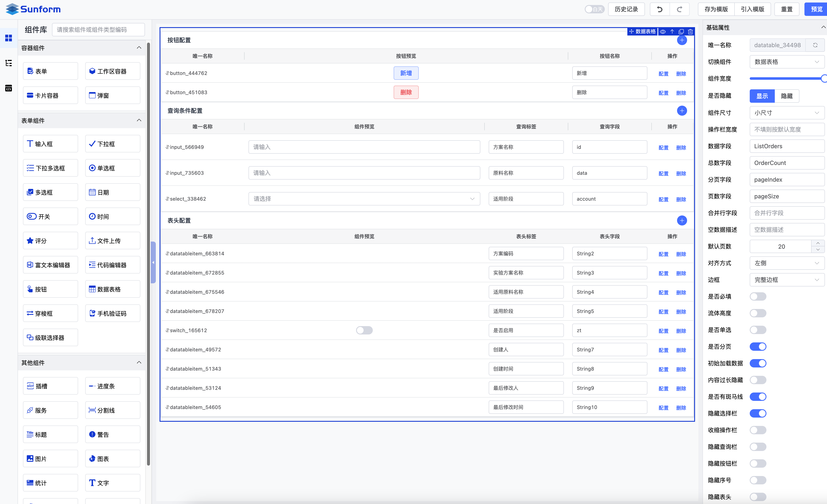Click 配置 for button_444762 row

point(663,74)
